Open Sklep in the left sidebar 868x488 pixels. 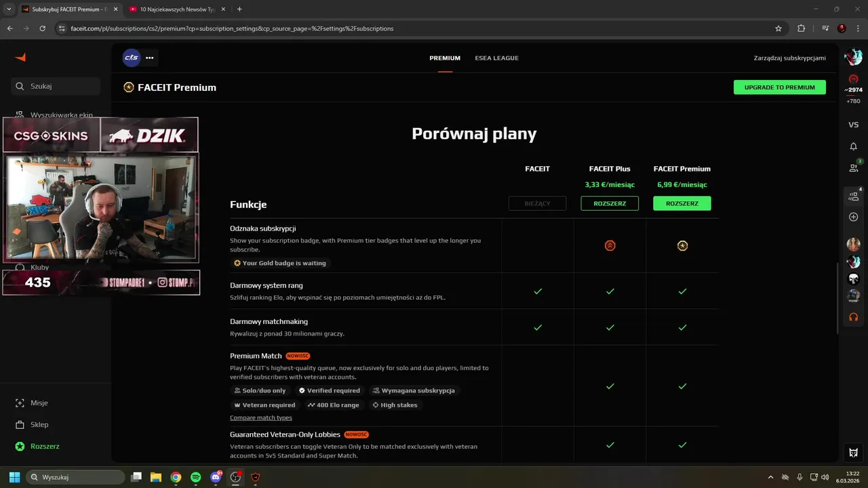tap(39, 424)
